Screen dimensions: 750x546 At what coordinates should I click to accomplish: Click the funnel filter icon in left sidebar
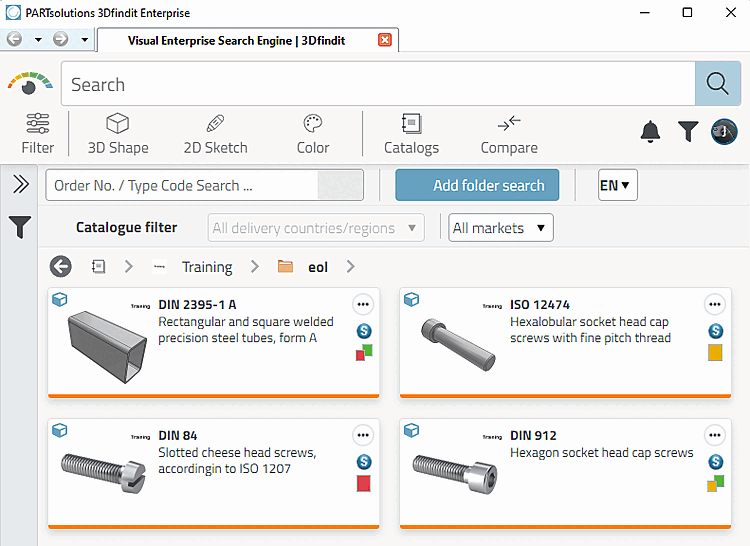19,228
